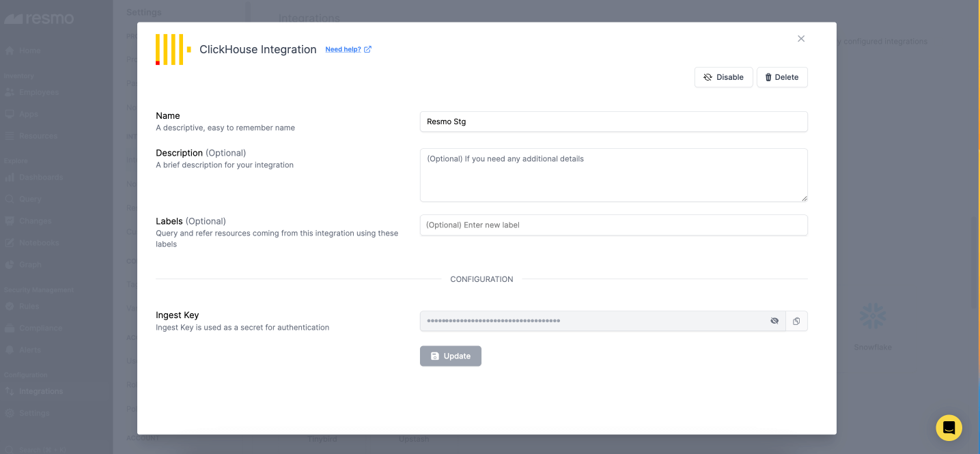
Task: Click the Update button
Action: tap(450, 356)
